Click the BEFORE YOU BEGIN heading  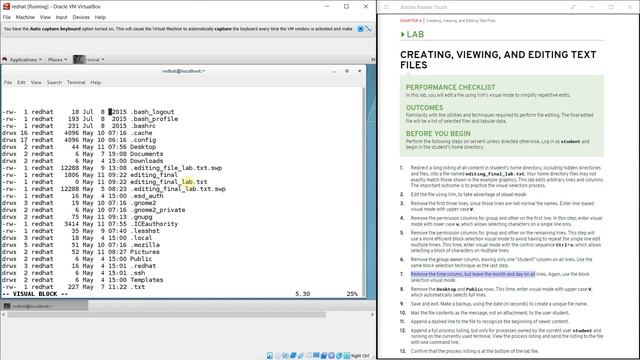(438, 134)
